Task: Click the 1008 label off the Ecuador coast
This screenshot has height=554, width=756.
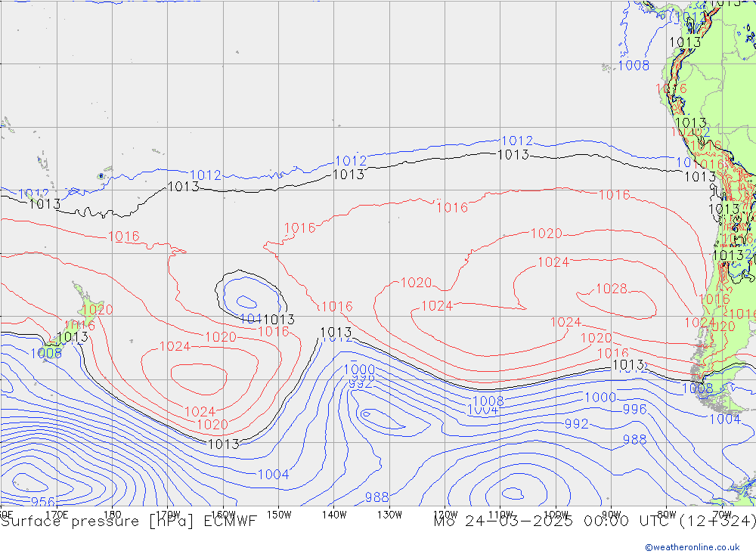Action: tap(634, 65)
